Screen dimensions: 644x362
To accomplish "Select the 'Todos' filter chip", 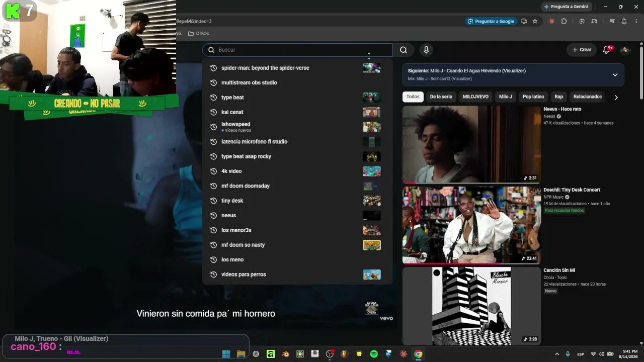I will 413,97.
